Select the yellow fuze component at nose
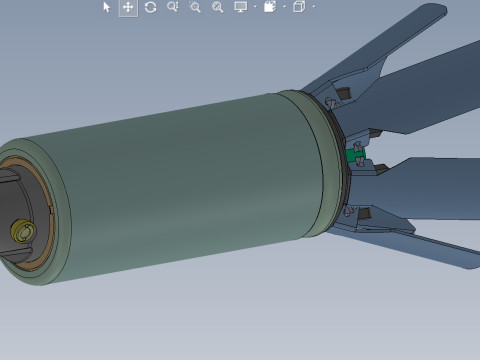Screen dimensions: 480x360 (x=23, y=232)
